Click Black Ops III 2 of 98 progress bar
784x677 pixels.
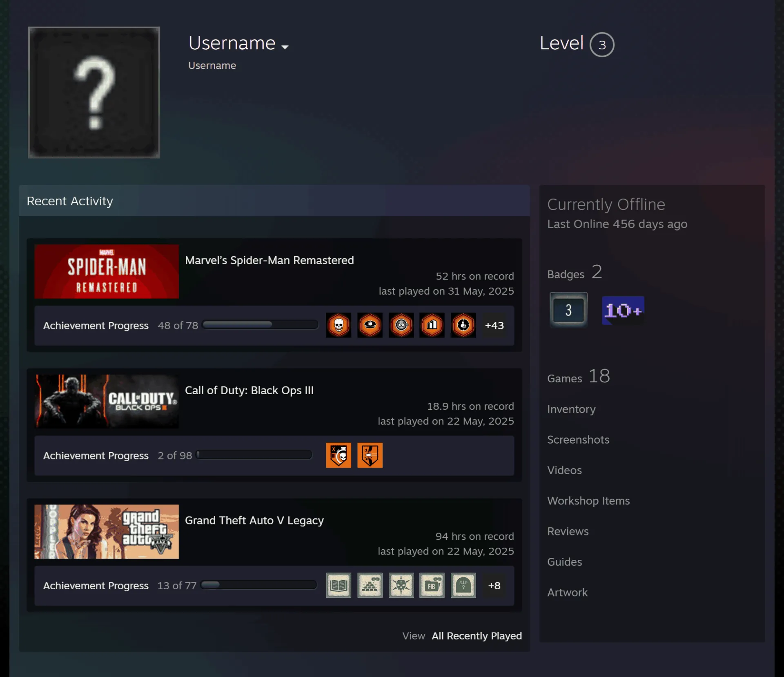pos(254,454)
